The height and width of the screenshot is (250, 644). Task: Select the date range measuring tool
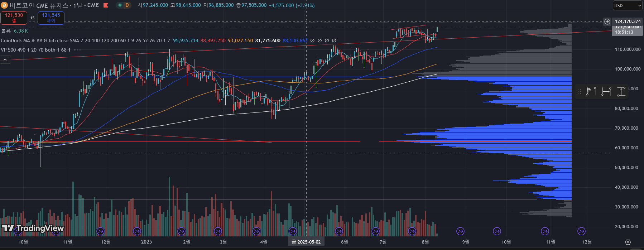coord(606,91)
